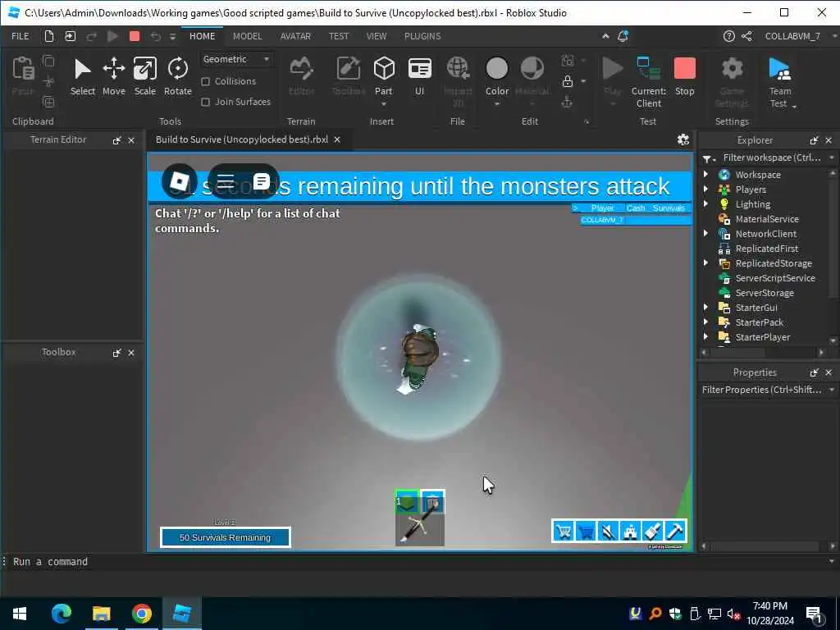
Task: Expand the NetworkClient tree node
Action: point(705,234)
